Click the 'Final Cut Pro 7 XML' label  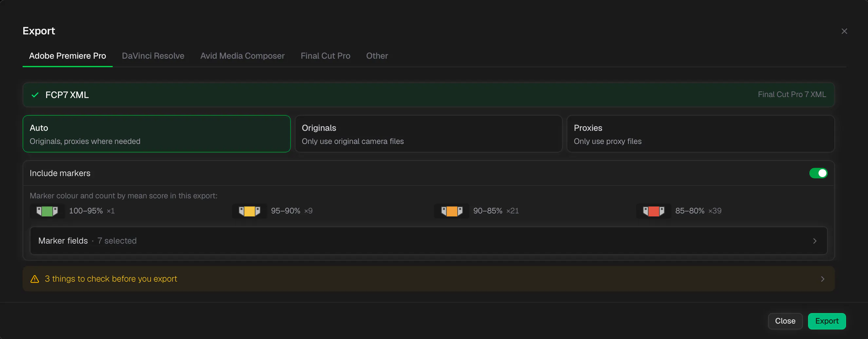point(792,94)
